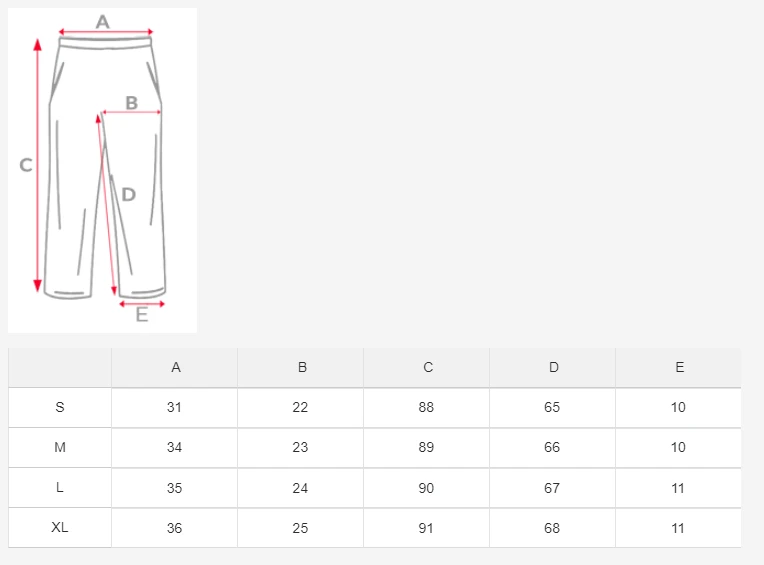
Task: Click the value 25 in row XL
Action: [x=300, y=528]
